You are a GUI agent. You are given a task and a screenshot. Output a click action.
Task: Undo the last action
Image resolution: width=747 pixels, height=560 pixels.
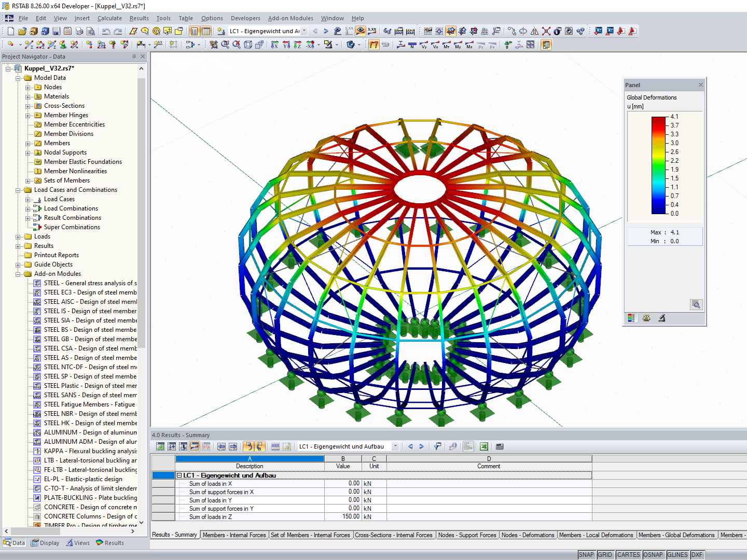coord(106,31)
